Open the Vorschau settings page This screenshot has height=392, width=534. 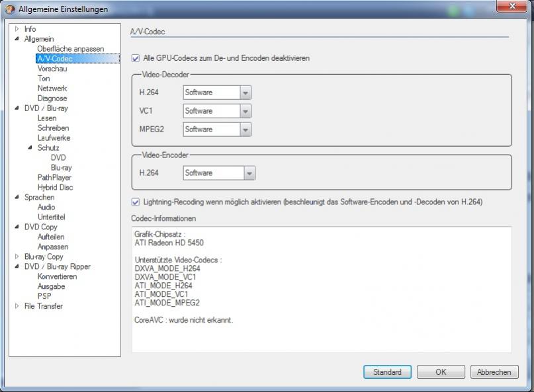(x=52, y=68)
